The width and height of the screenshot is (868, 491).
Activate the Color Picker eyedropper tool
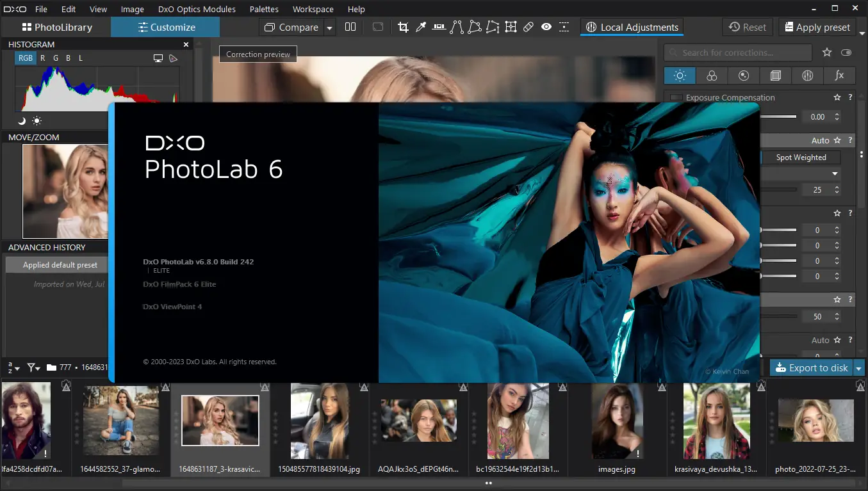(x=420, y=27)
